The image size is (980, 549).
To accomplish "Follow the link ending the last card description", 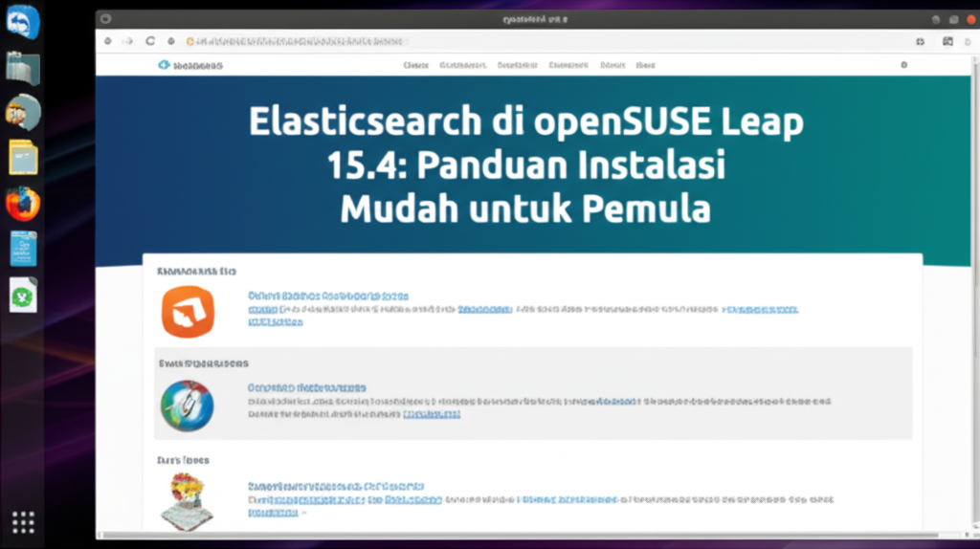I will [x=273, y=512].
